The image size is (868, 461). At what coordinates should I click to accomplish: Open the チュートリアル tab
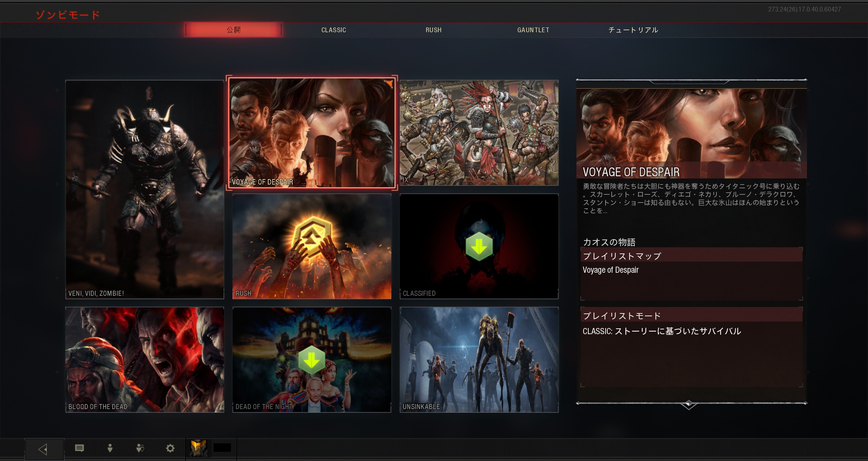[x=633, y=30]
